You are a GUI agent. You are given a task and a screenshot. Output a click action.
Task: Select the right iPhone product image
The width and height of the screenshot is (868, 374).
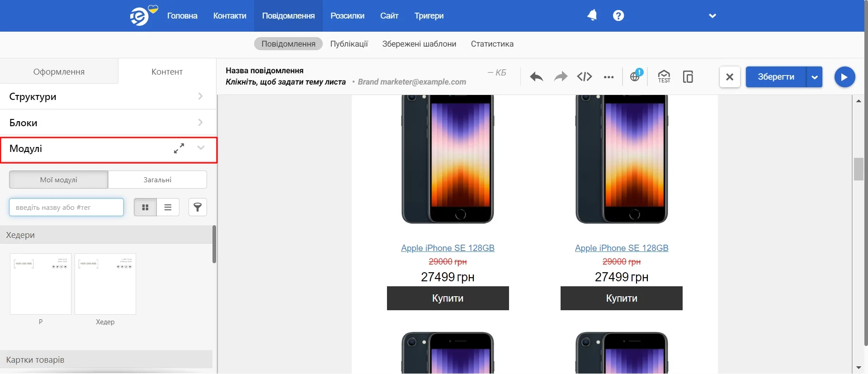click(x=622, y=159)
